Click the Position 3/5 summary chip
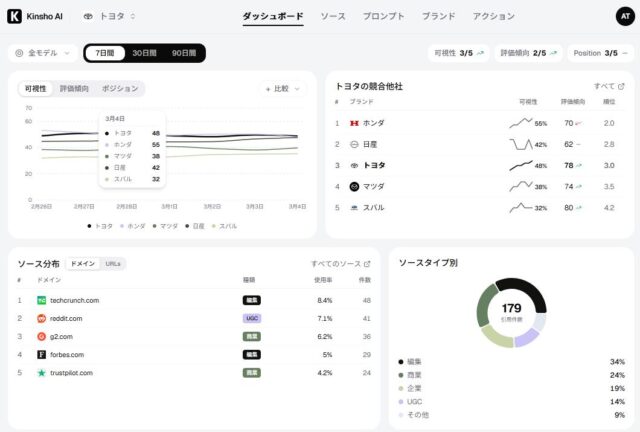Screen dimensions: 640x432 (600, 53)
